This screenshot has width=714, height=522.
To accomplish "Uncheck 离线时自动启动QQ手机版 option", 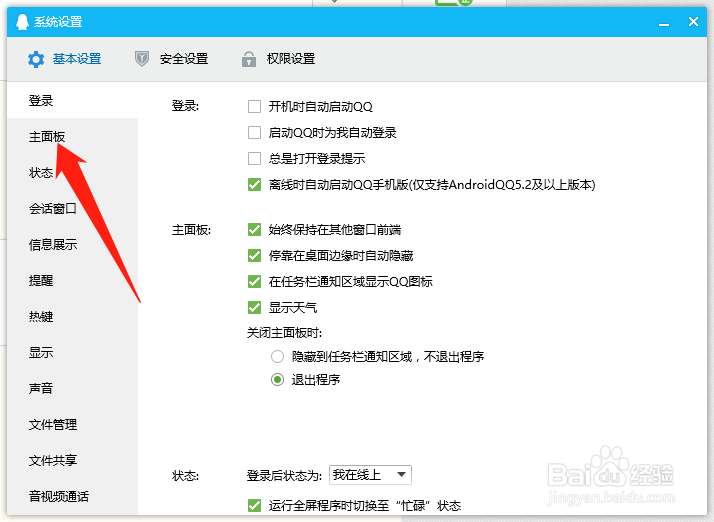I will [255, 184].
